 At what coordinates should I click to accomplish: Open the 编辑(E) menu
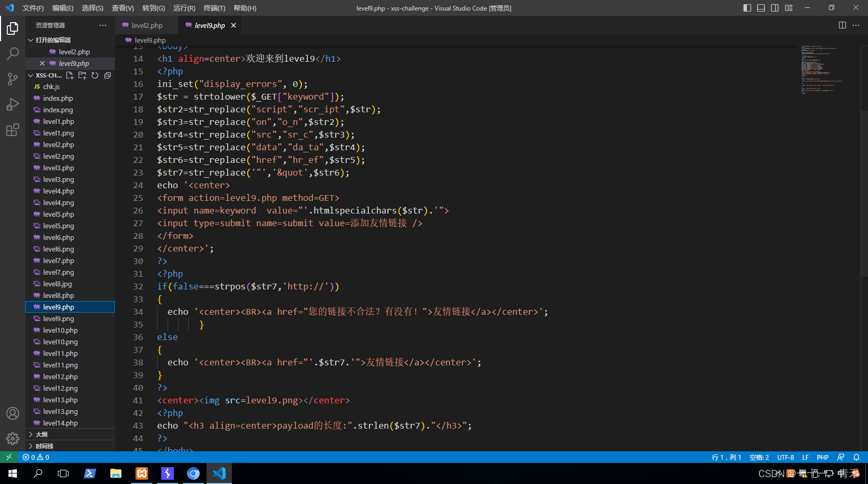tap(63, 8)
